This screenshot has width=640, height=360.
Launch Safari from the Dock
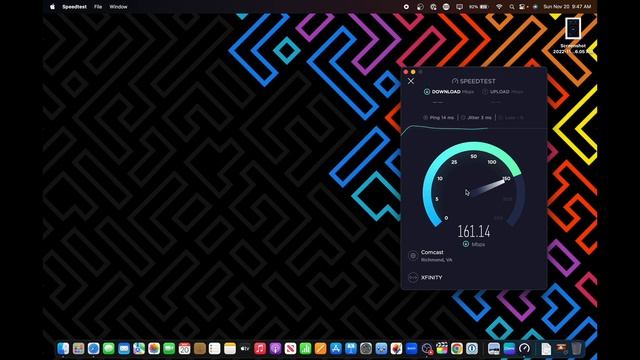coord(93,349)
